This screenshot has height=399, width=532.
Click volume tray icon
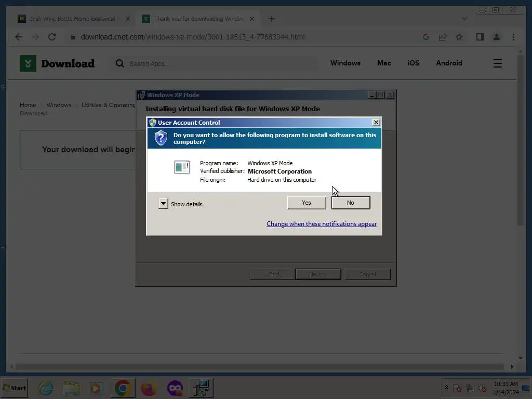(x=483, y=388)
